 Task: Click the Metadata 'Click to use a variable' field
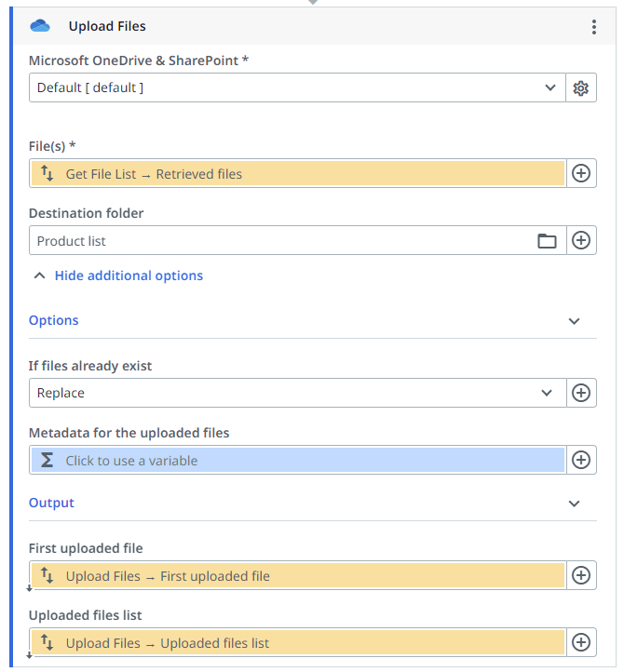pos(298,460)
